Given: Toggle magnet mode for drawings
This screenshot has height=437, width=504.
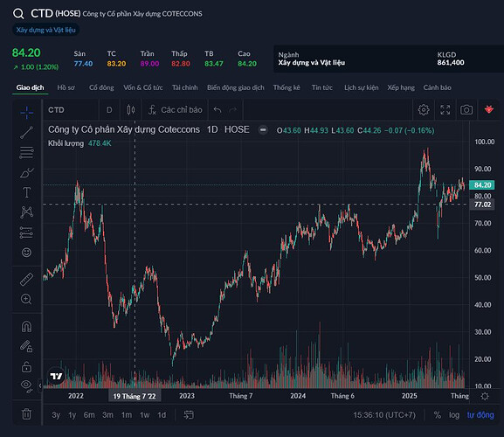Looking at the screenshot, I should click(26, 327).
